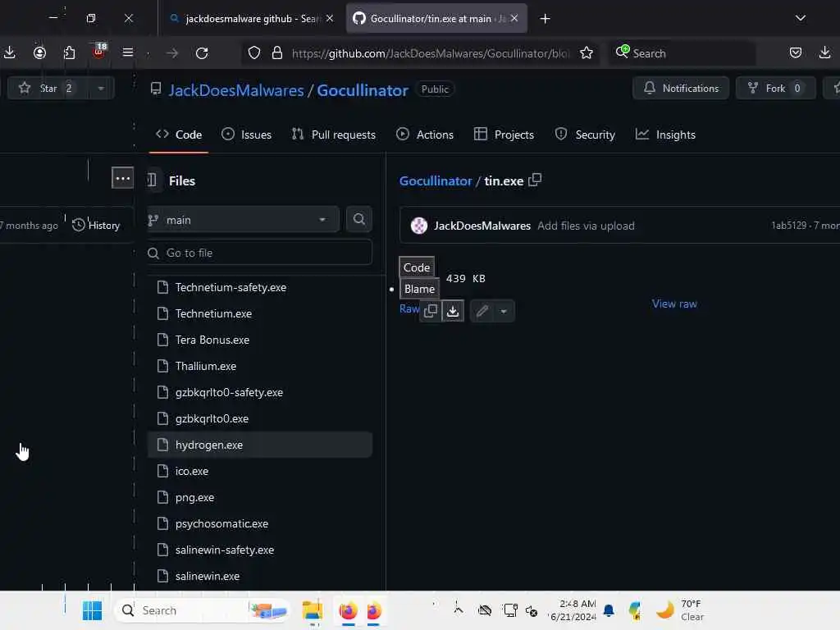Select hydrogen.exe in the file list
Image resolution: width=840 pixels, height=630 pixels.
(259, 445)
